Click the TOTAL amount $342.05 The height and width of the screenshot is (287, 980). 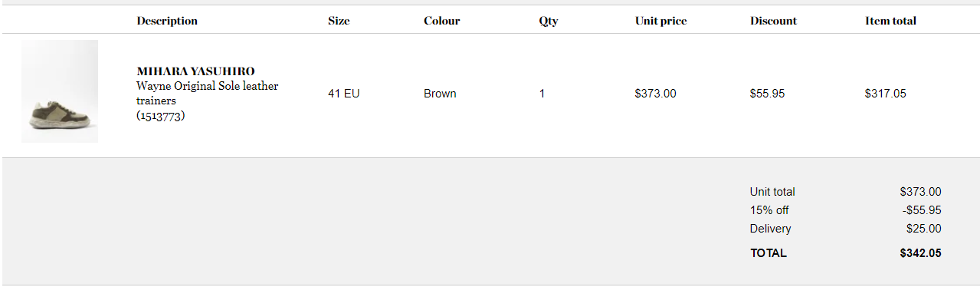(921, 253)
